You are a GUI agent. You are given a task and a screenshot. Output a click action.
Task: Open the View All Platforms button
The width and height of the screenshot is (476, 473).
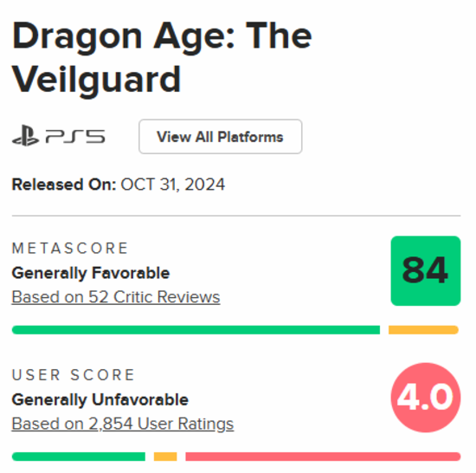click(x=221, y=136)
